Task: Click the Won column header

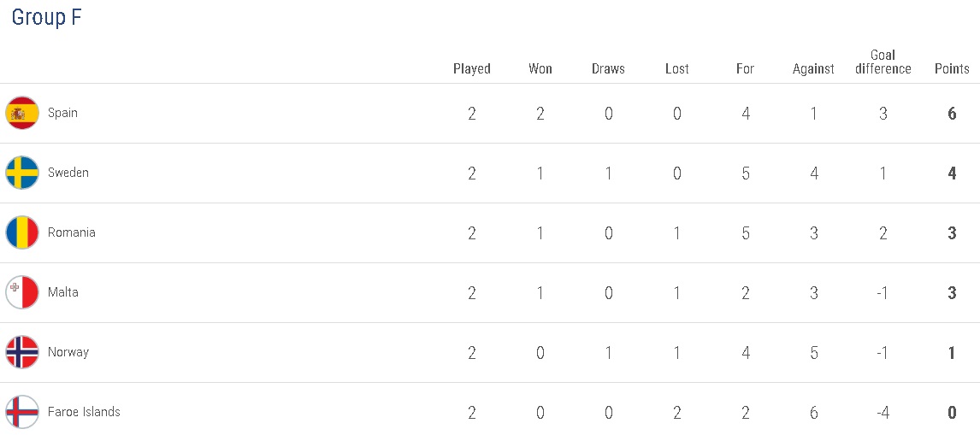Action: [x=540, y=68]
